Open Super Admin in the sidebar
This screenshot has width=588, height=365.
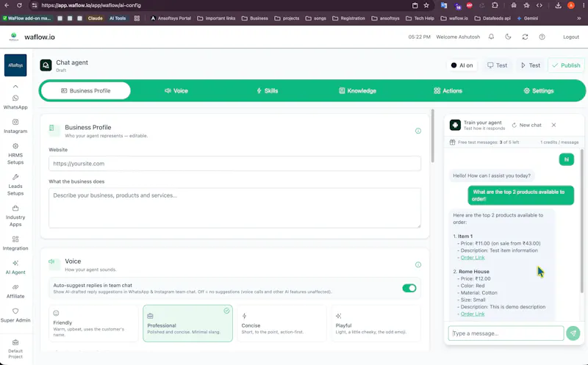(15, 316)
